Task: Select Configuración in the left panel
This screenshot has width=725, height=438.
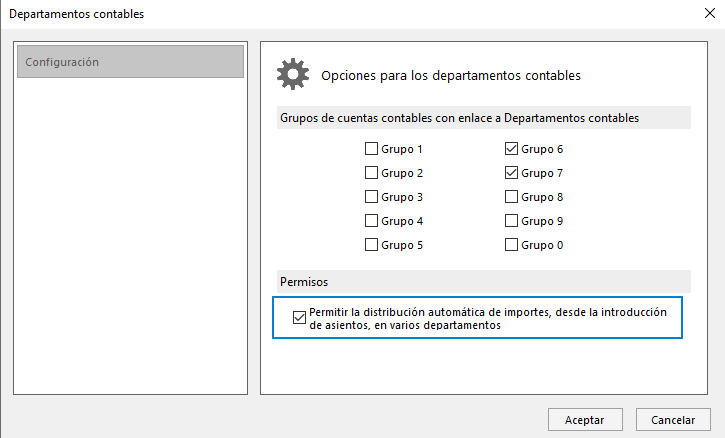Action: tap(130, 62)
